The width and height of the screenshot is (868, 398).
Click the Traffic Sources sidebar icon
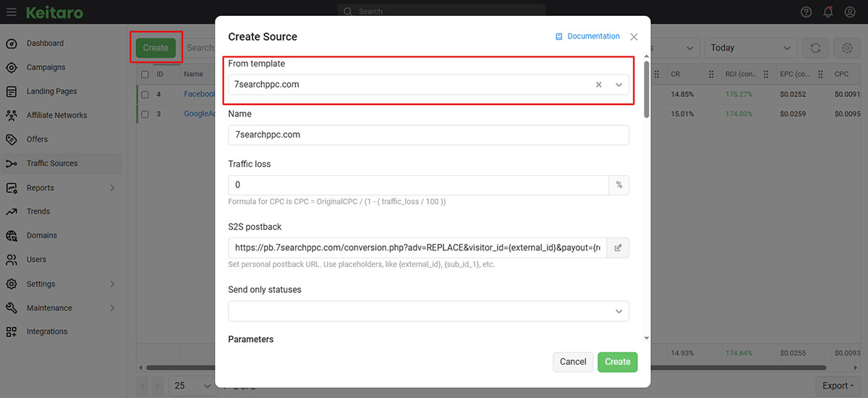click(12, 164)
